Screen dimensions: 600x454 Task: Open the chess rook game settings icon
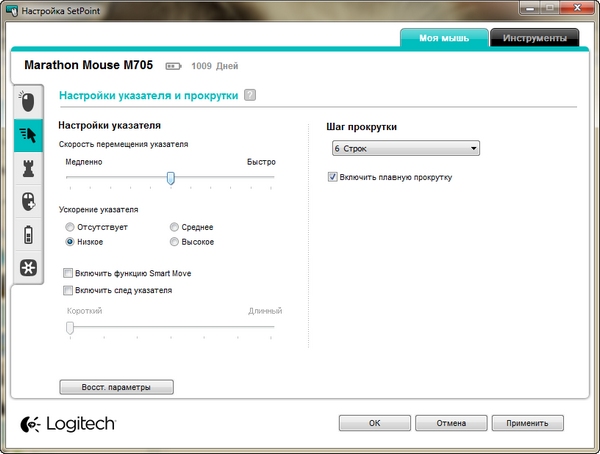pos(28,169)
